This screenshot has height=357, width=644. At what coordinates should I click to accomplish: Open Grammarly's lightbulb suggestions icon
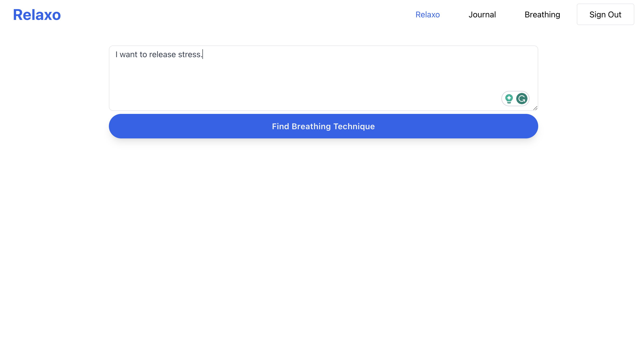tap(509, 99)
